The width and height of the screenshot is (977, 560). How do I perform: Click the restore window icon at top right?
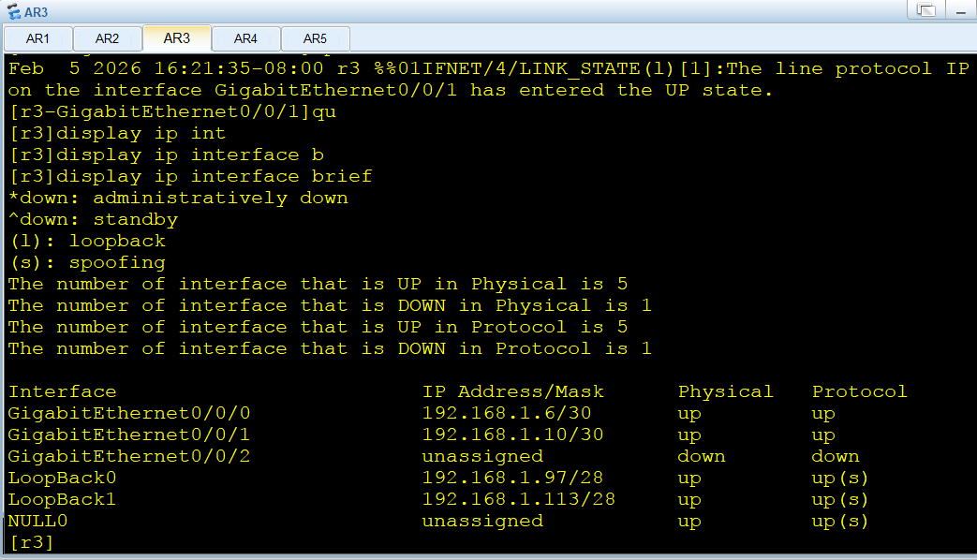click(925, 10)
